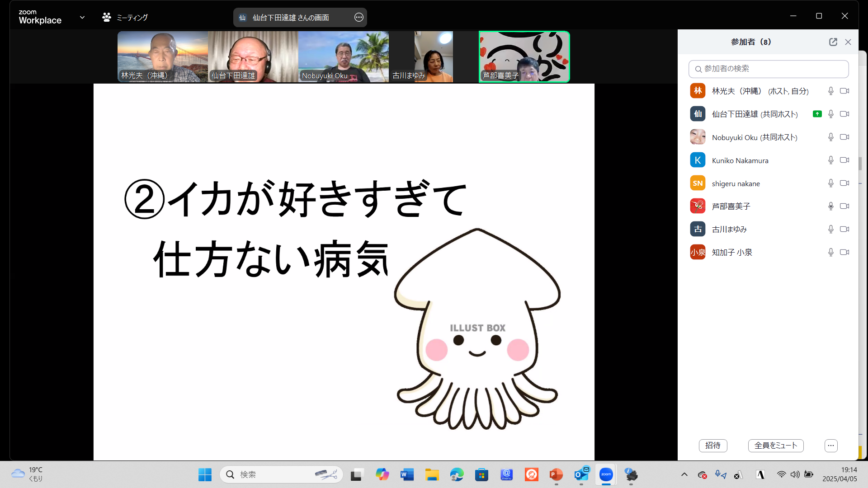Open the ミーティング tab

[x=125, y=18]
